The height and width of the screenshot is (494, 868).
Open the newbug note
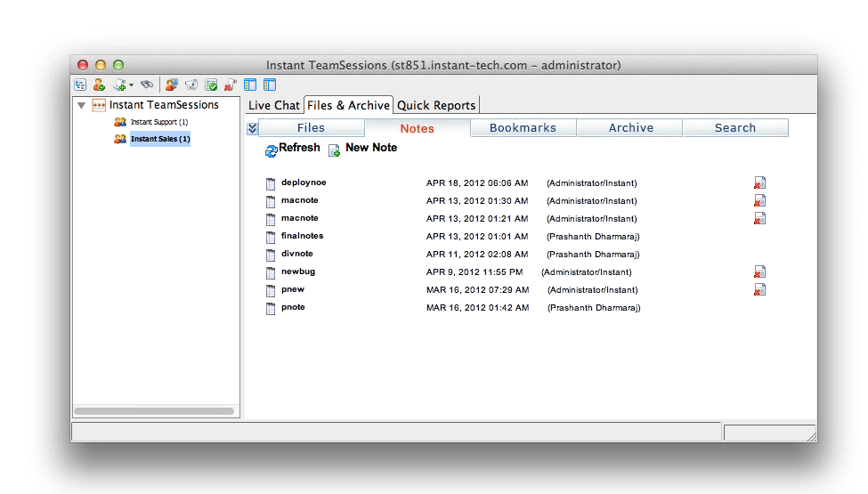(x=298, y=271)
